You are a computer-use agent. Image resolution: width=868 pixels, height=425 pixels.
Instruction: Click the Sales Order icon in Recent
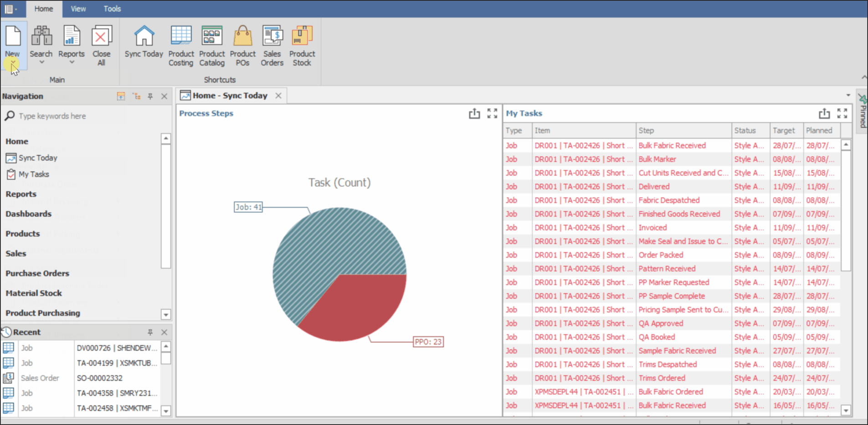(8, 378)
